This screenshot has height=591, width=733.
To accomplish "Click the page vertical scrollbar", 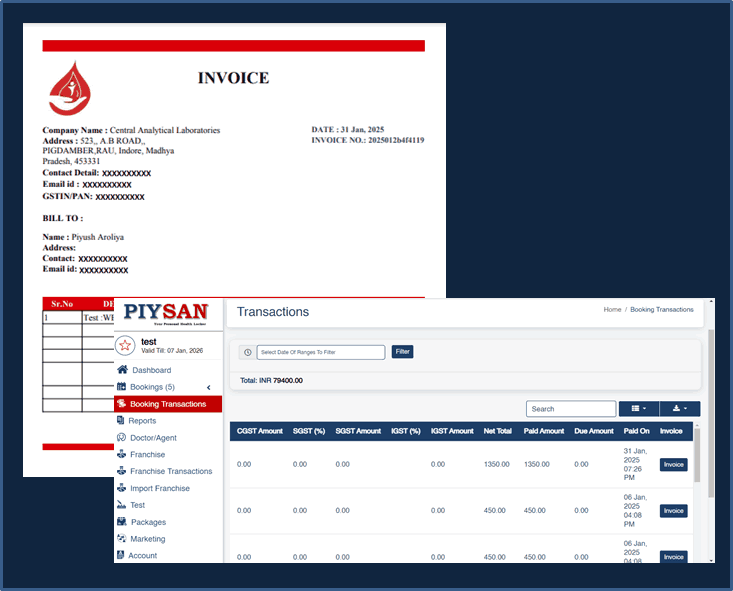I will tap(711, 413).
